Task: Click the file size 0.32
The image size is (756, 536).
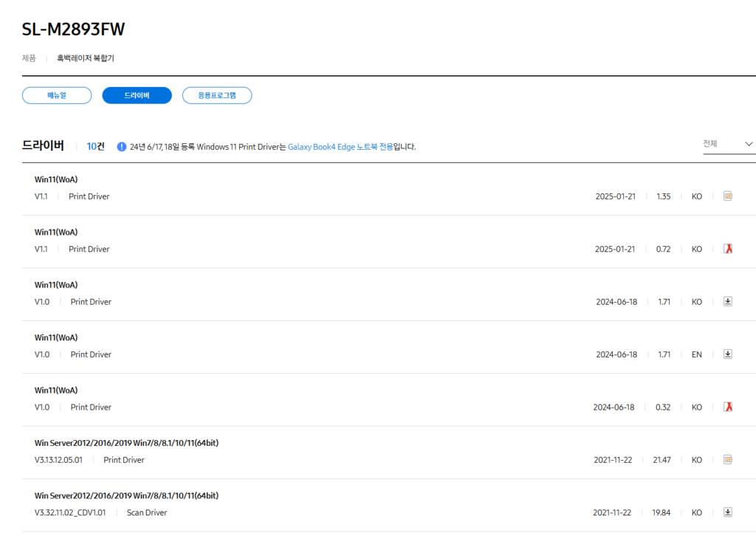Action: click(x=663, y=408)
